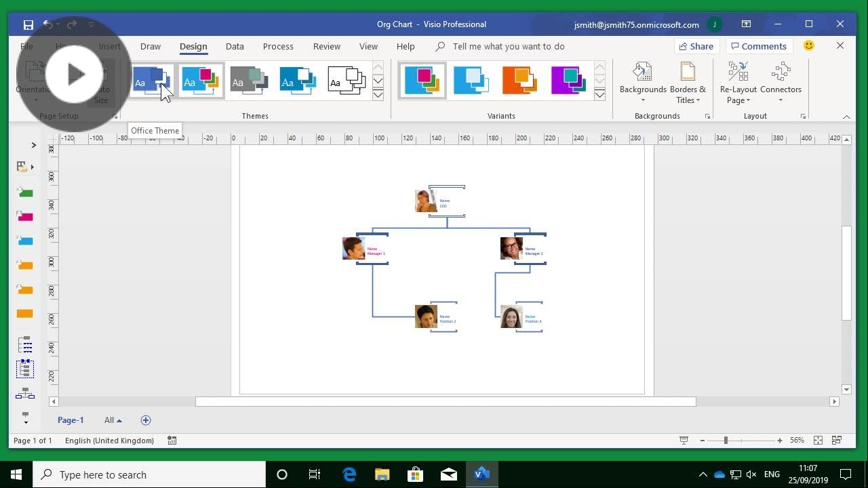Add a new page with the plus button
Screen dimensions: 868x488
tap(145, 420)
